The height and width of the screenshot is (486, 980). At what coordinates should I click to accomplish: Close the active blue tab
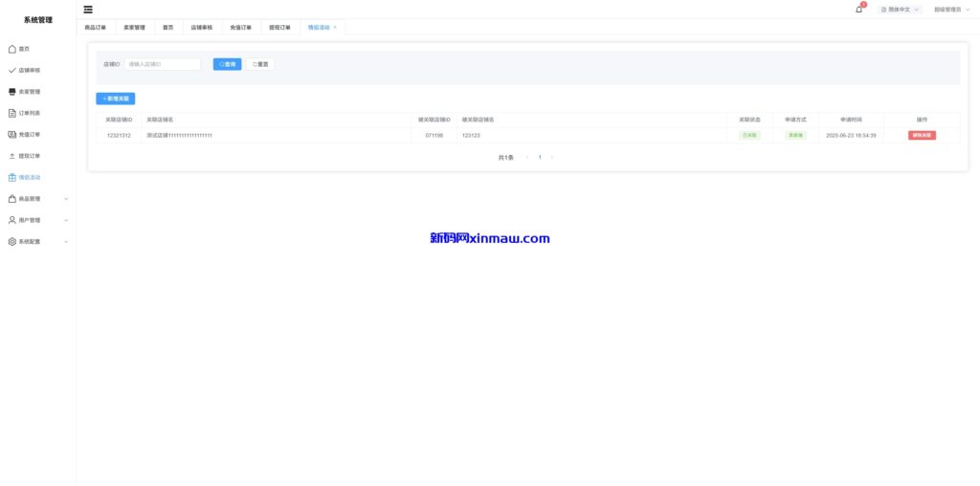click(x=335, y=28)
